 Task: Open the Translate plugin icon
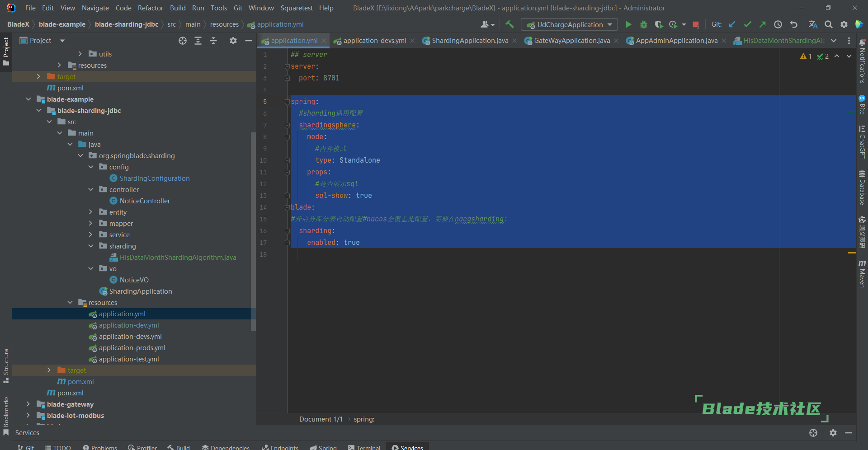tap(813, 24)
